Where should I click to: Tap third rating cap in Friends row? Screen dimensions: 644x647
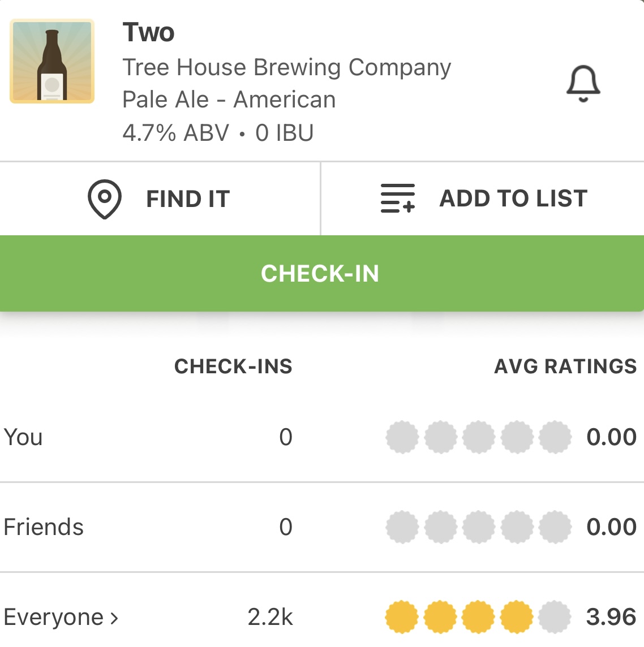pos(479,527)
